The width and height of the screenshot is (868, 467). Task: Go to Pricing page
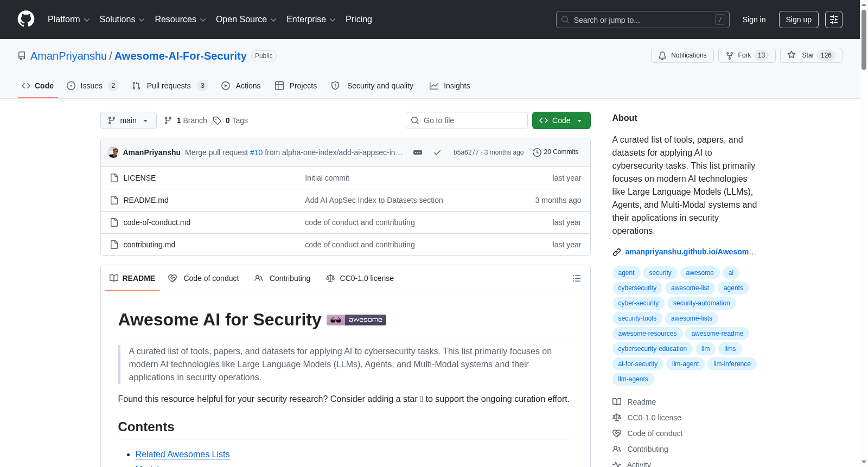[359, 20]
